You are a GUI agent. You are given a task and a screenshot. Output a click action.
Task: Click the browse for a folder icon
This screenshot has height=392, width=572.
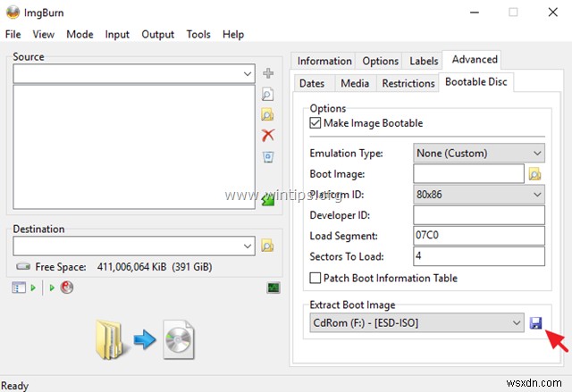(x=268, y=115)
